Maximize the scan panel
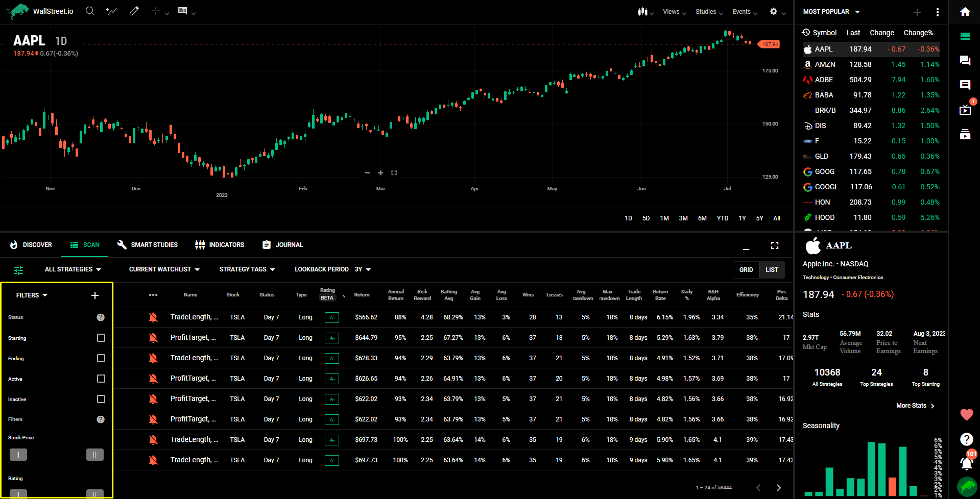Image resolution: width=980 pixels, height=499 pixels. pyautogui.click(x=775, y=245)
